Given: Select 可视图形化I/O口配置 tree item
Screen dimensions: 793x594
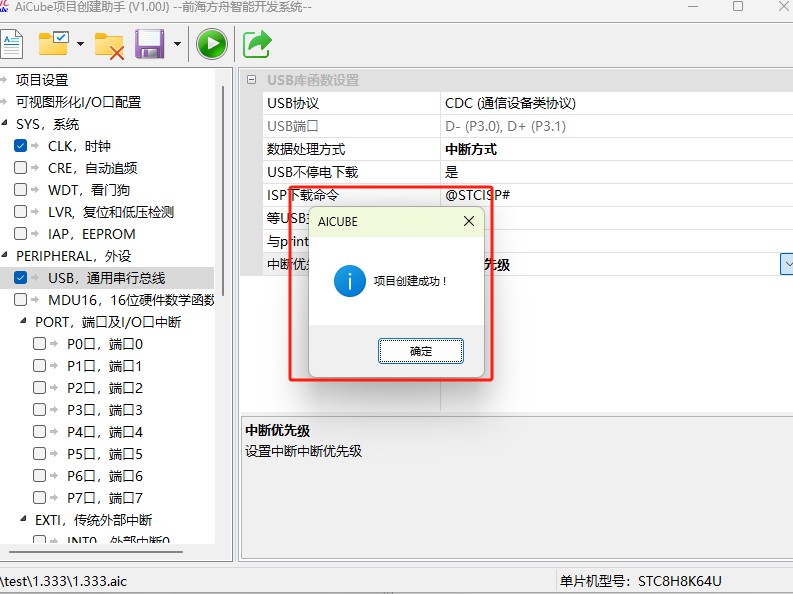Looking at the screenshot, I should tap(78, 102).
